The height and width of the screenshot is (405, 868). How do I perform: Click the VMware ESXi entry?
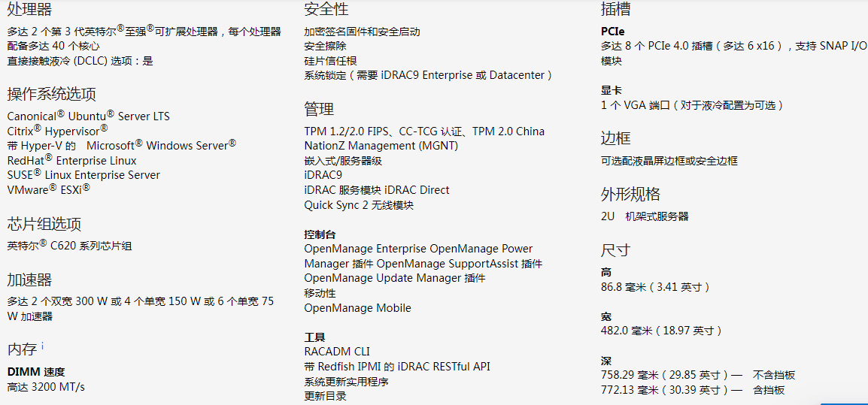48,189
